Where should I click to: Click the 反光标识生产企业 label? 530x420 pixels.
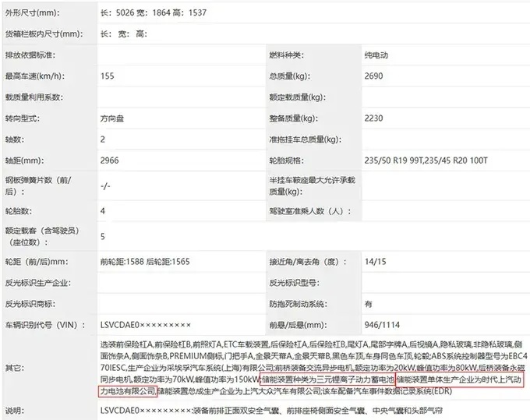tap(38, 283)
